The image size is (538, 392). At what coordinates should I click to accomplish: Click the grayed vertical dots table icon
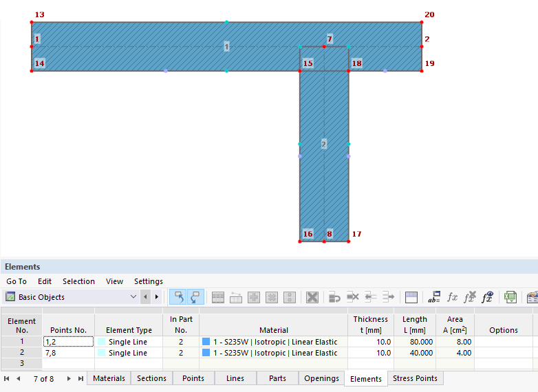(x=289, y=297)
